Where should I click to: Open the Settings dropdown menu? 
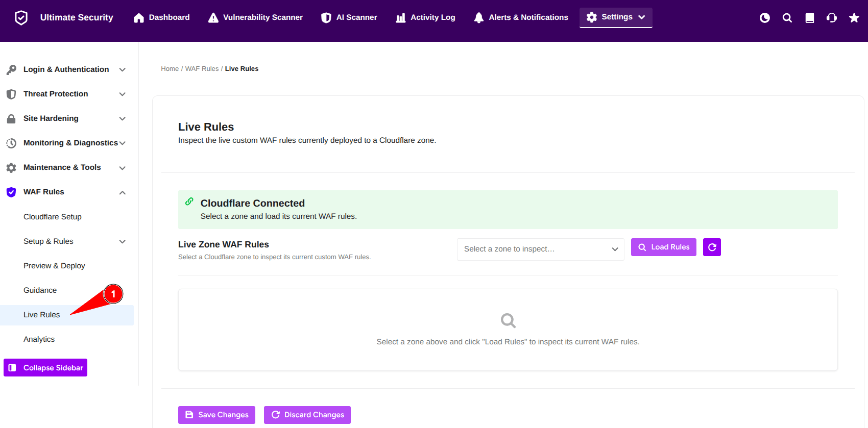click(616, 17)
